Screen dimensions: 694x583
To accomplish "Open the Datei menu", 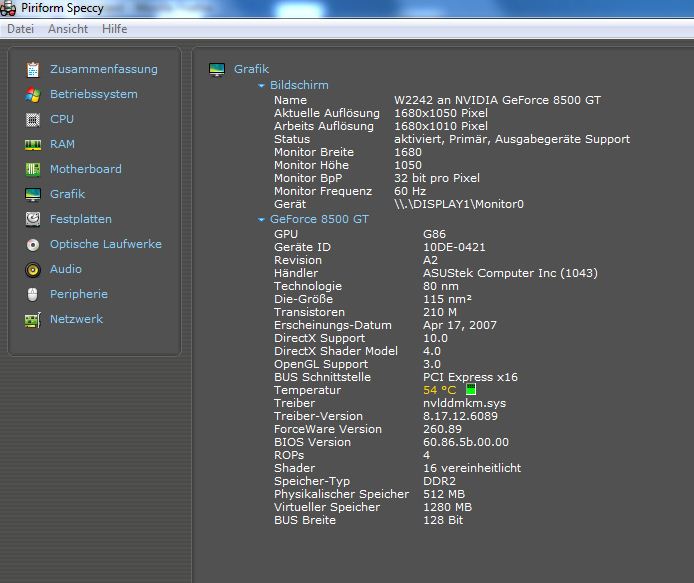I will 20,29.
